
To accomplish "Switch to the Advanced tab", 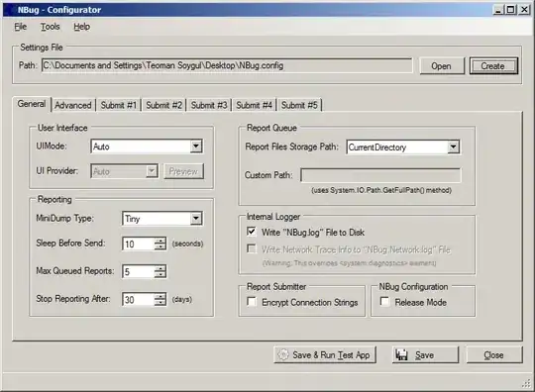I will pos(73,105).
